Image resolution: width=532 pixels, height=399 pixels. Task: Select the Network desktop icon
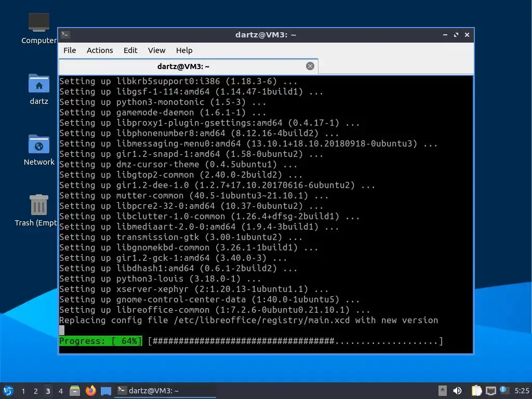coord(38,150)
